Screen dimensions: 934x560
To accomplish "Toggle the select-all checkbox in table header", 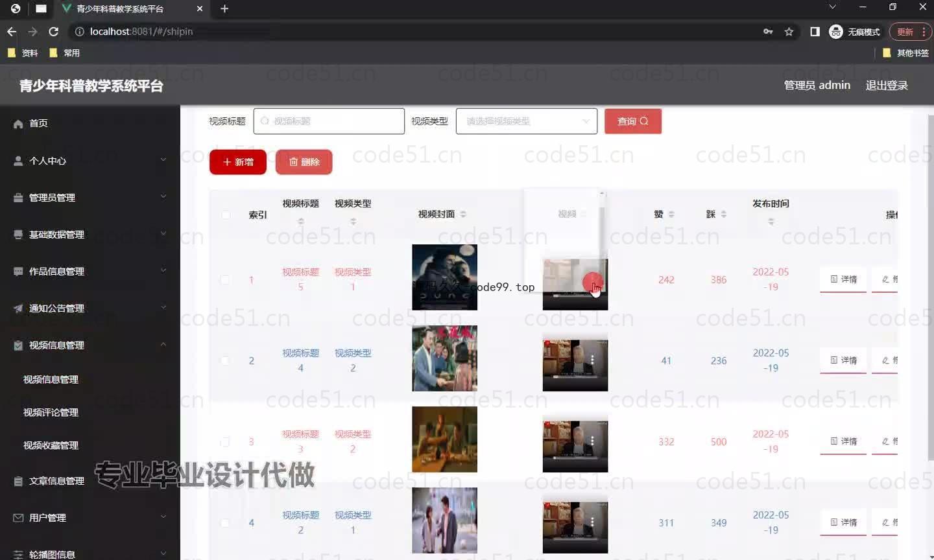I will 225,215.
